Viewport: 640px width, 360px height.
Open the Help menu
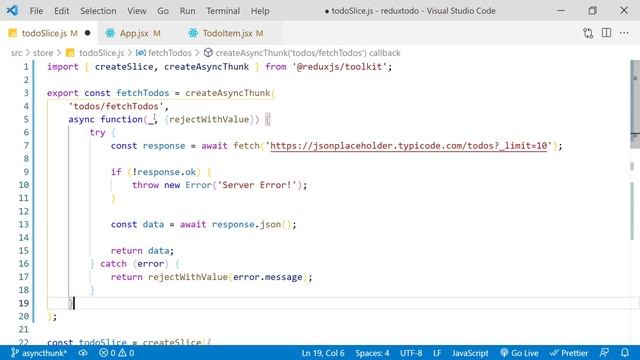pyautogui.click(x=260, y=11)
